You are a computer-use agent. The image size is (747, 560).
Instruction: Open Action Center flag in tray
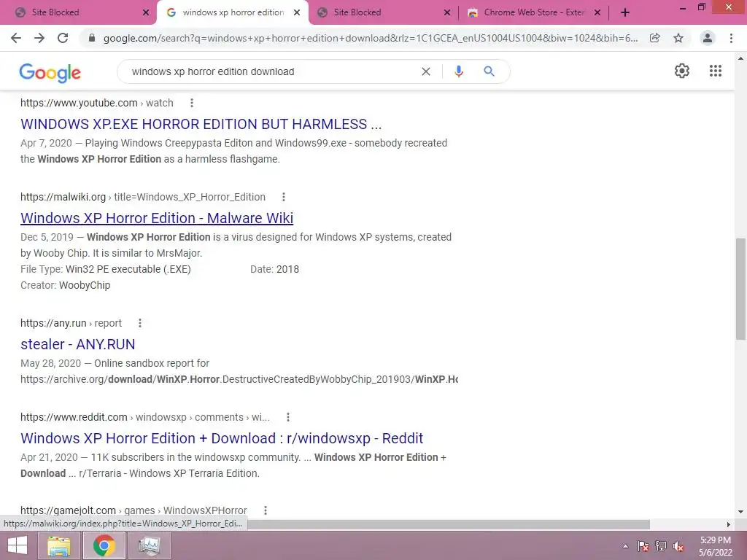pyautogui.click(x=643, y=546)
